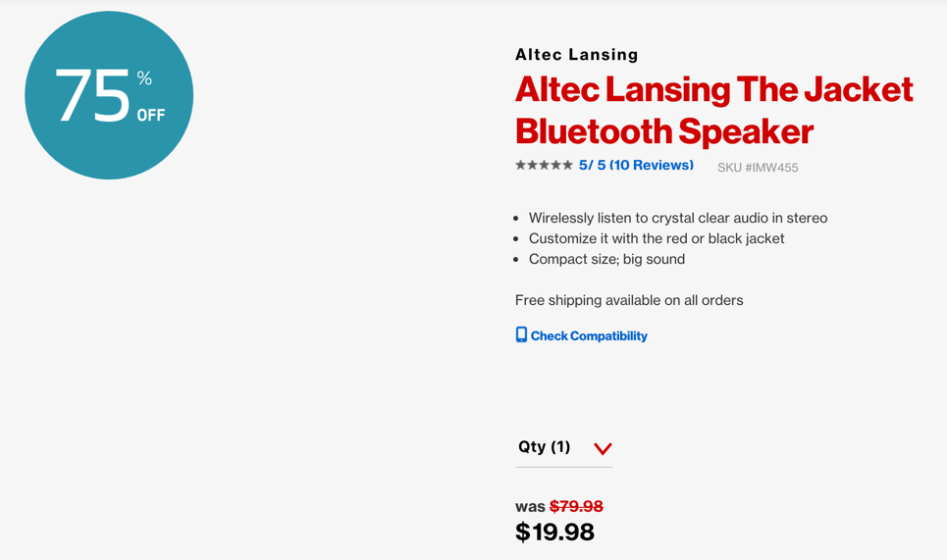The height and width of the screenshot is (560, 947).
Task: Click the $19.98 sale price
Action: click(x=554, y=533)
